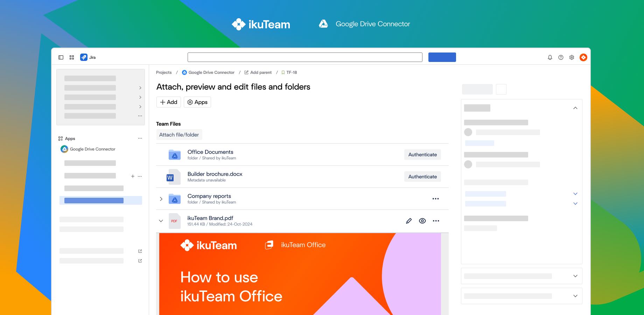Viewport: 644px width, 315px height.
Task: Open notifications bell icon
Action: 550,57
